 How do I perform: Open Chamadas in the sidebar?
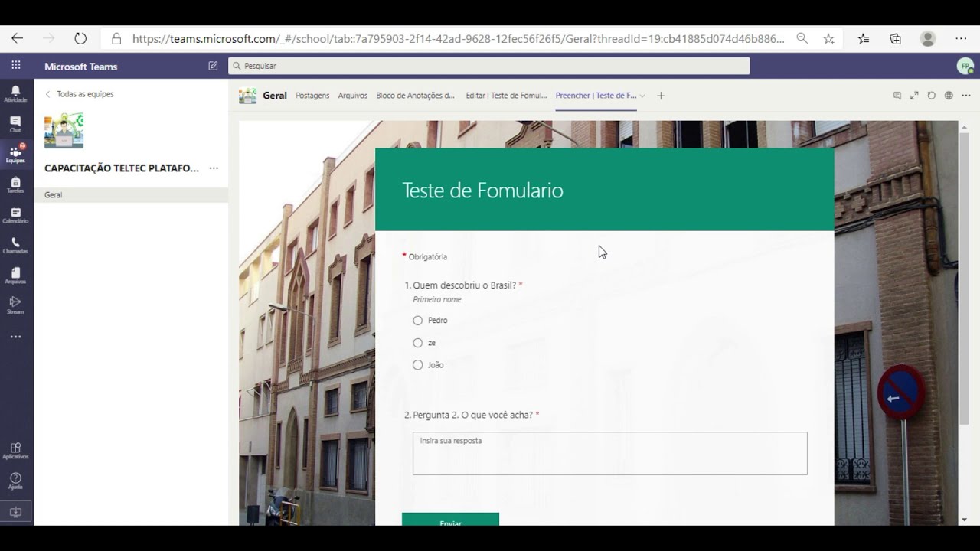pyautogui.click(x=15, y=246)
